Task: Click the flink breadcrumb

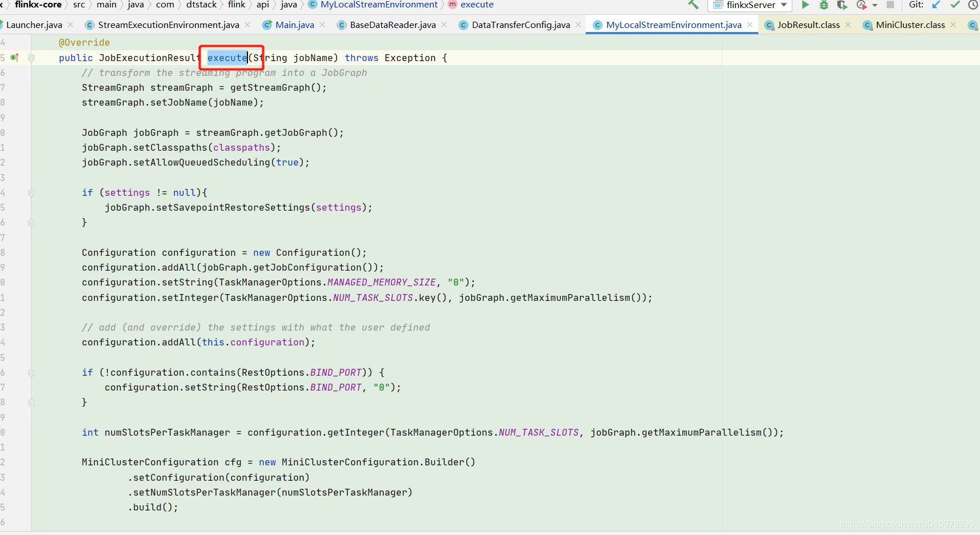Action: [x=237, y=5]
